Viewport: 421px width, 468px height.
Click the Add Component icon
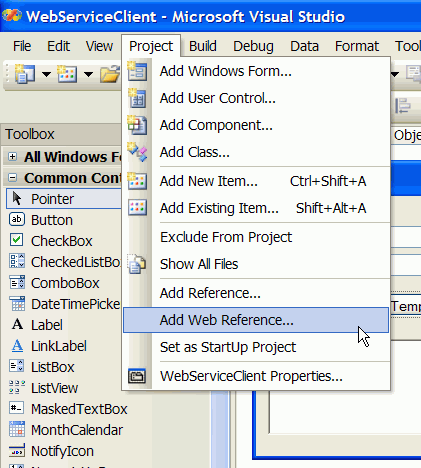coord(137,125)
